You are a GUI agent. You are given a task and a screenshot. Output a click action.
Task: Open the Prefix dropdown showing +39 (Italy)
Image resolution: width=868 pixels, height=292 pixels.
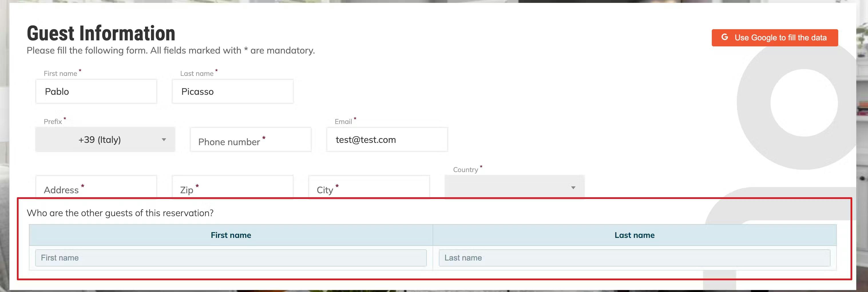click(x=105, y=140)
